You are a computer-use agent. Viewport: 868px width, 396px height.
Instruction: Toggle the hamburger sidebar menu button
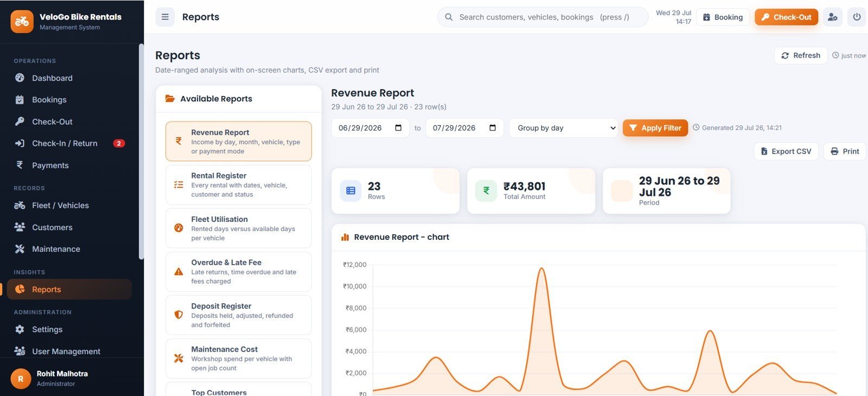tap(165, 17)
